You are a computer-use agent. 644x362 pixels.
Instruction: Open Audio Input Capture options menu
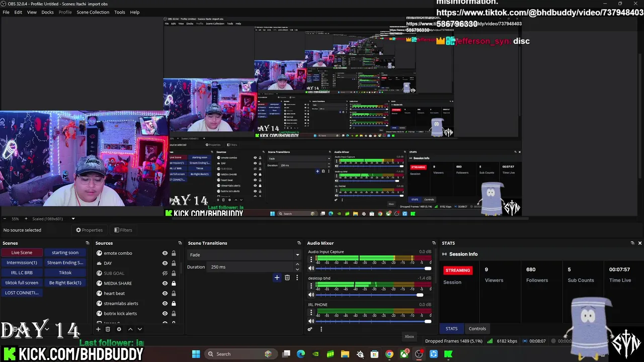[x=311, y=260]
